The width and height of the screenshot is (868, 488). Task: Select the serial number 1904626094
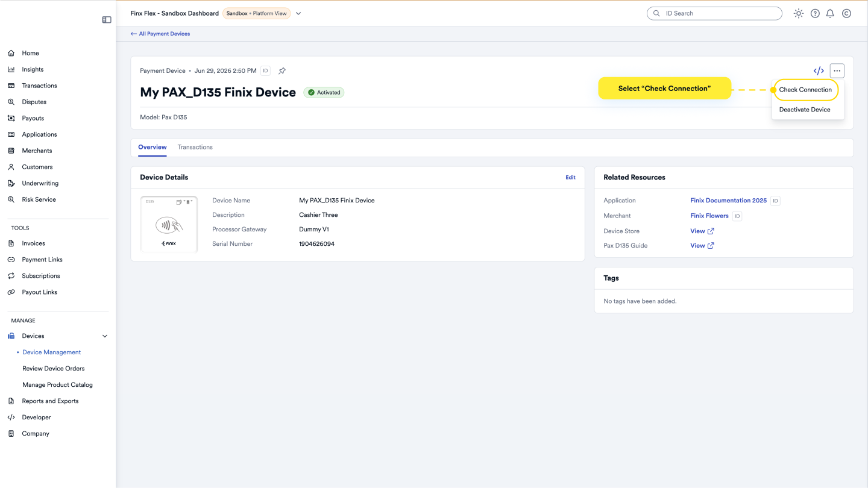coord(316,244)
